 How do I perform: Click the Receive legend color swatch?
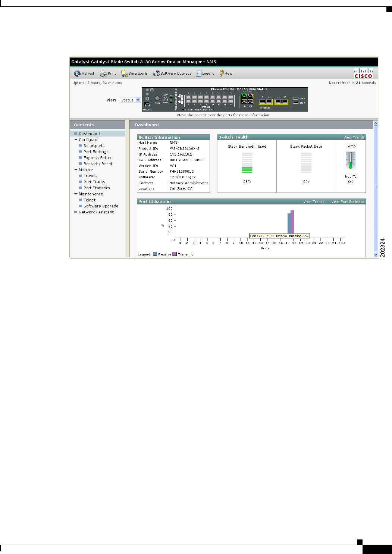tap(155, 254)
